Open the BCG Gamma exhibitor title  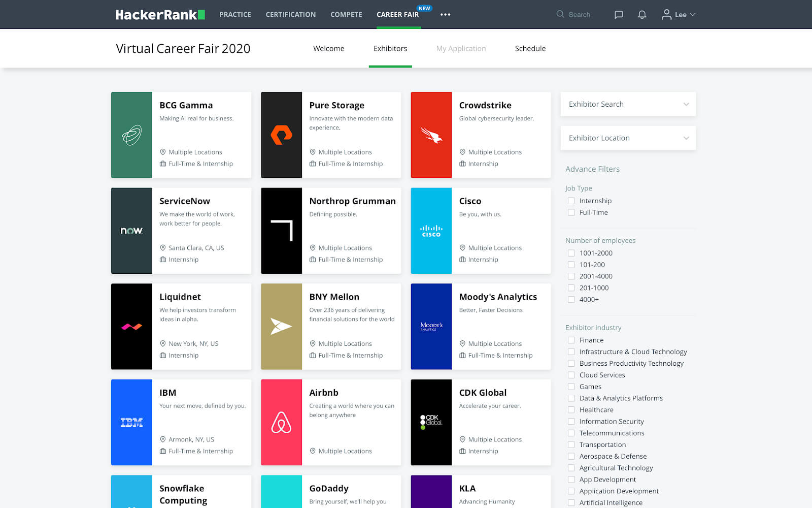click(186, 105)
